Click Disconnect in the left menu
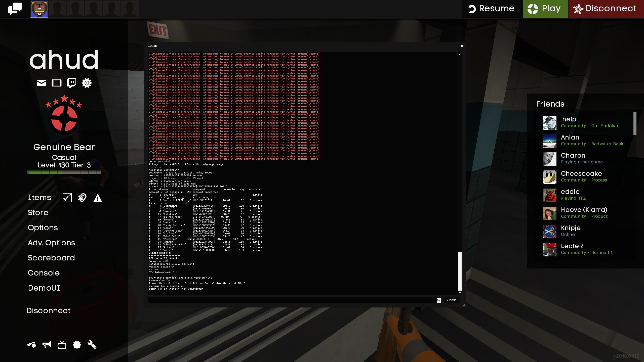Screen dimensions: 644x362 pos(49,311)
